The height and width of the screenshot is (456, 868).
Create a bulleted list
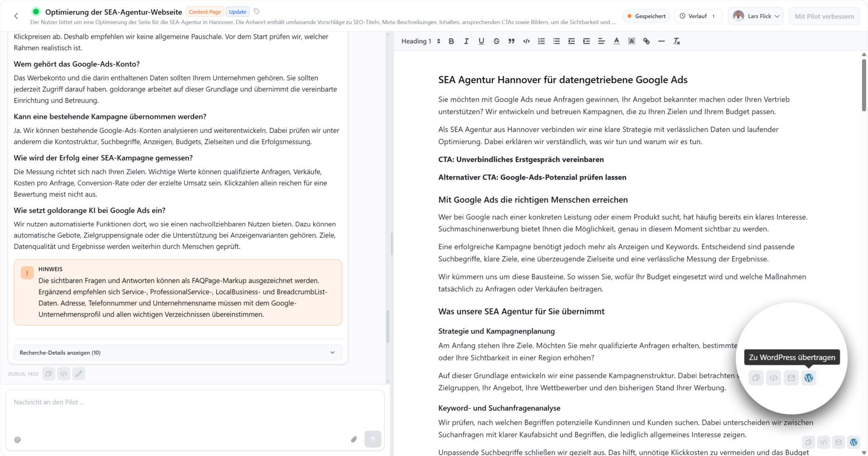coord(557,41)
